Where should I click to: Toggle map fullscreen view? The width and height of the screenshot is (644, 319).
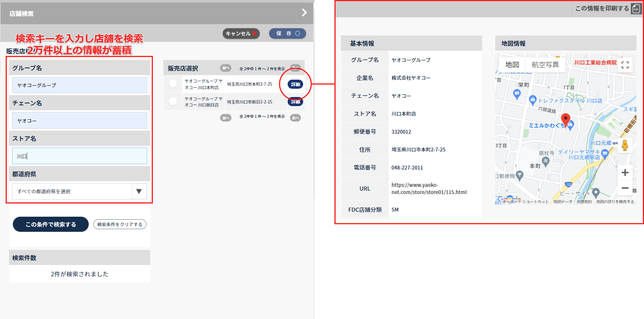(625, 65)
